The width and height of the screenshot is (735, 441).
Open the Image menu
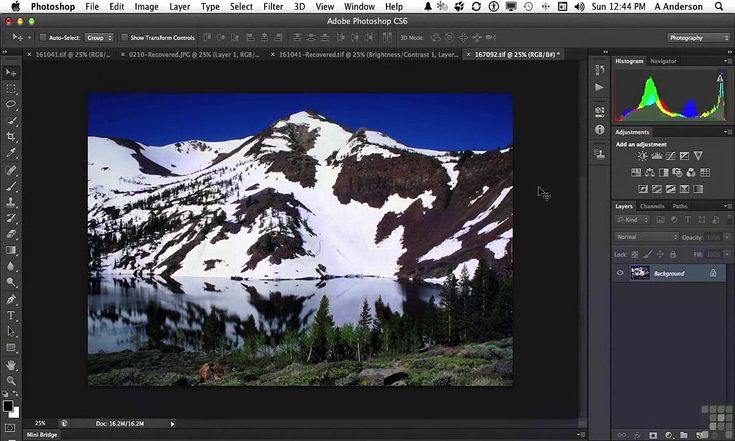pyautogui.click(x=146, y=7)
